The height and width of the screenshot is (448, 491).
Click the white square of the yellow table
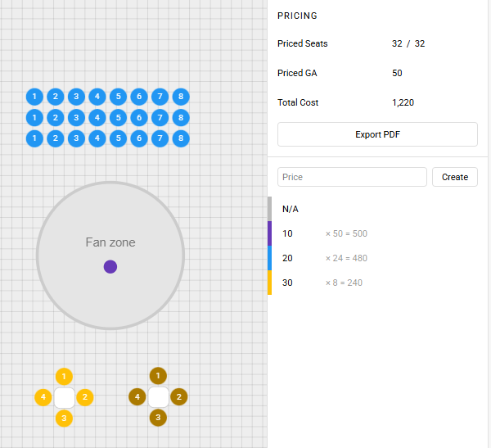pyautogui.click(x=64, y=397)
